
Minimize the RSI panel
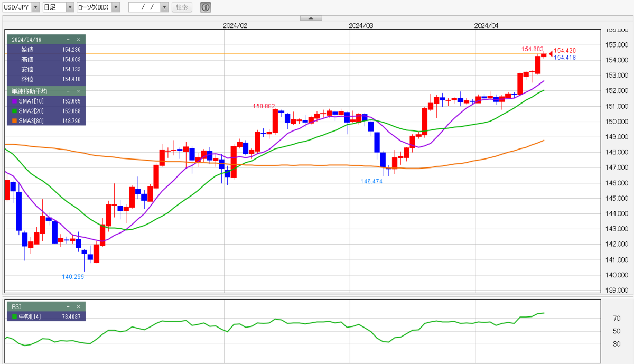coord(69,306)
